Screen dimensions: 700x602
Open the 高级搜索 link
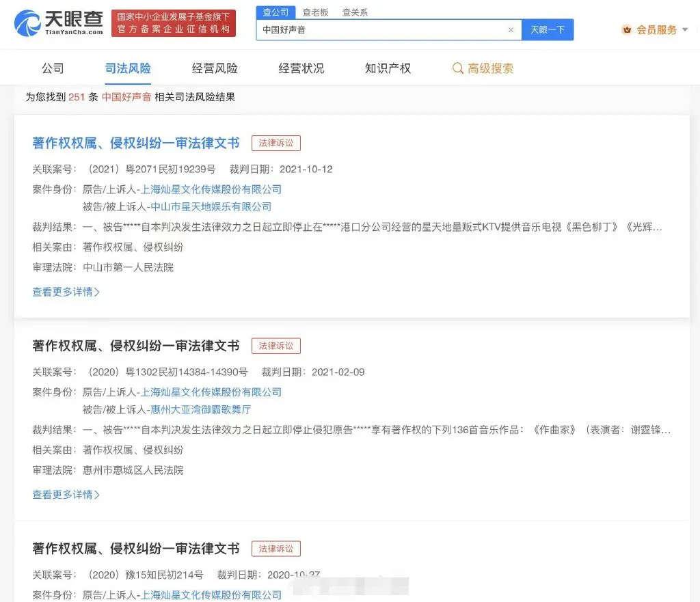(490, 68)
